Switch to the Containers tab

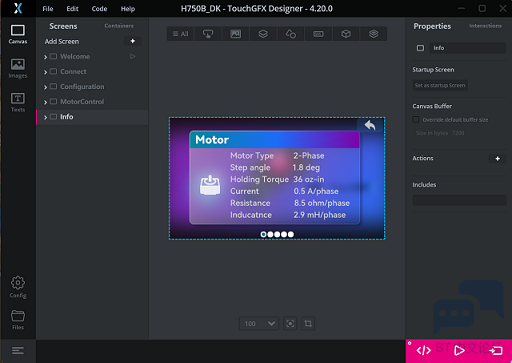(x=119, y=26)
